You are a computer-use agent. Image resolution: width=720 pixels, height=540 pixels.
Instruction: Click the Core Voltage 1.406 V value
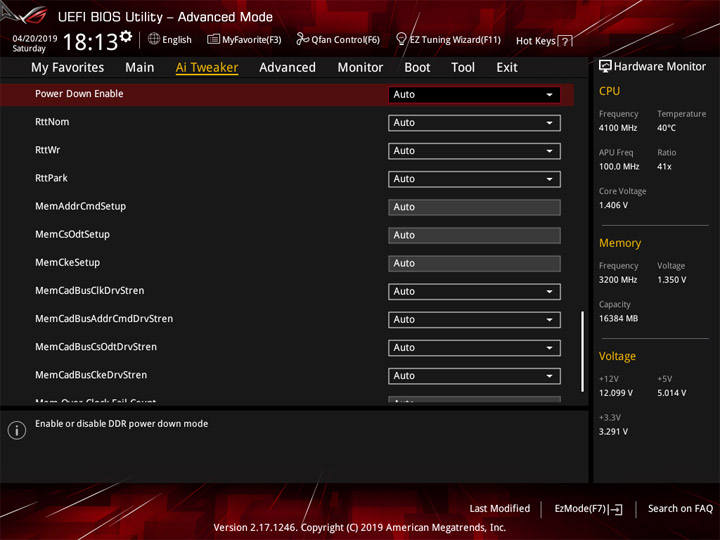click(x=613, y=205)
